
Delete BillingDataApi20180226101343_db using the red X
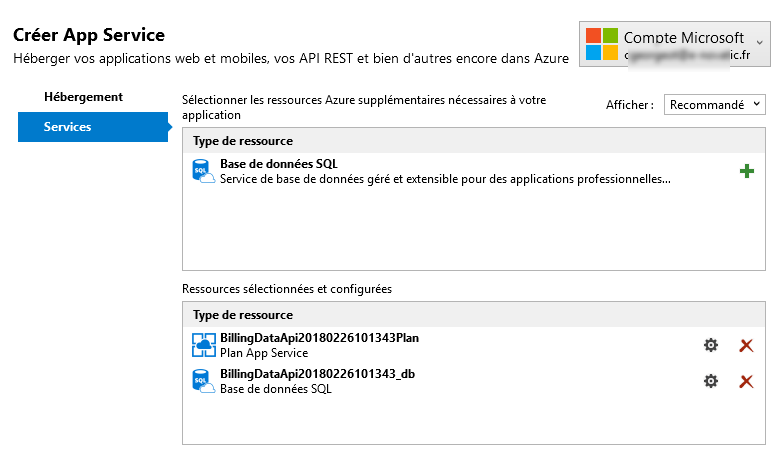pyautogui.click(x=746, y=382)
